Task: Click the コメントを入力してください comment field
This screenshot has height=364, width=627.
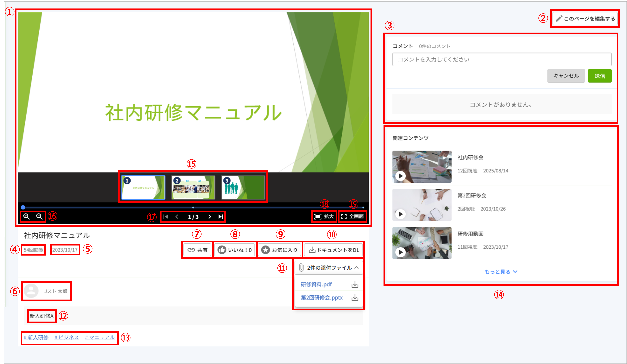Action: pos(502,59)
